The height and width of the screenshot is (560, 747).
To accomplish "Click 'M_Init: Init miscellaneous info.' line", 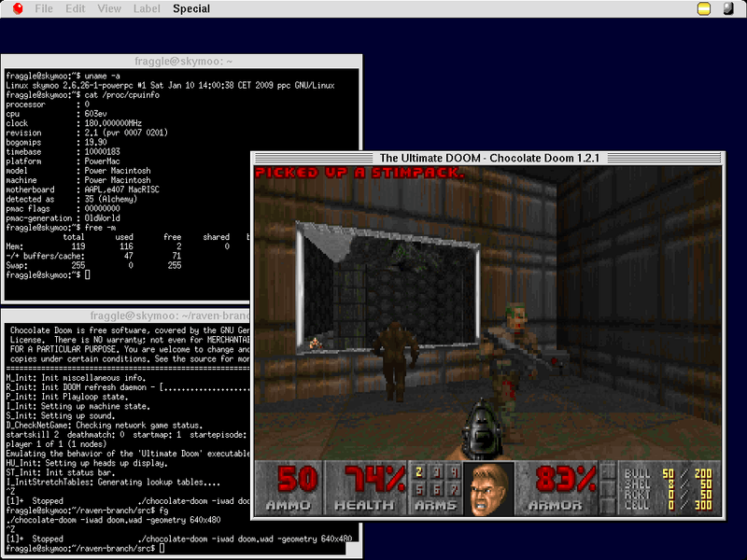I will pyautogui.click(x=76, y=378).
